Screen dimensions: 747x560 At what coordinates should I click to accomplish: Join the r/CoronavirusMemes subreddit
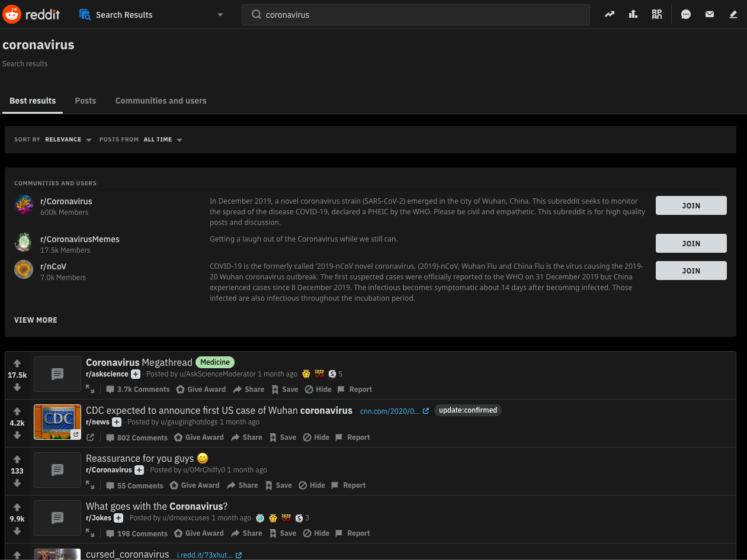pyautogui.click(x=691, y=243)
